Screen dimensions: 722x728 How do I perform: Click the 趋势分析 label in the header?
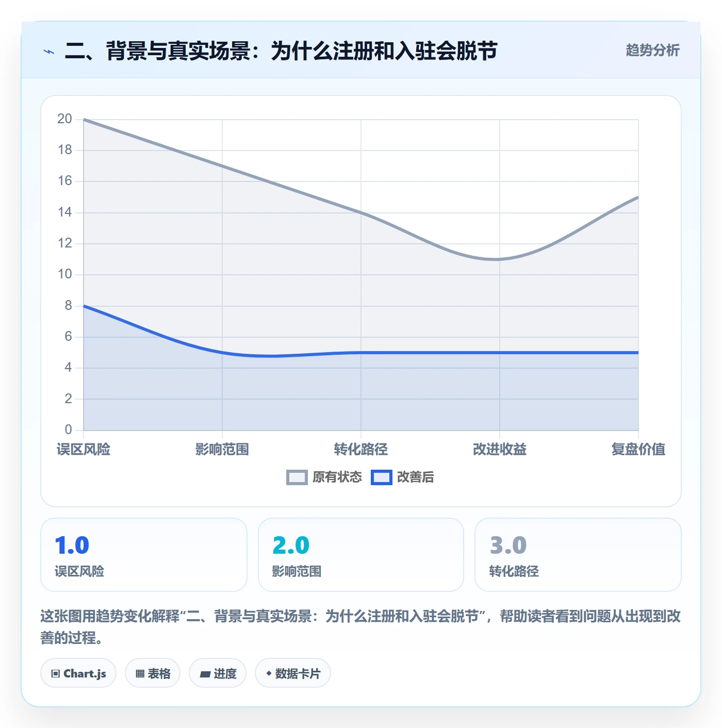click(652, 50)
